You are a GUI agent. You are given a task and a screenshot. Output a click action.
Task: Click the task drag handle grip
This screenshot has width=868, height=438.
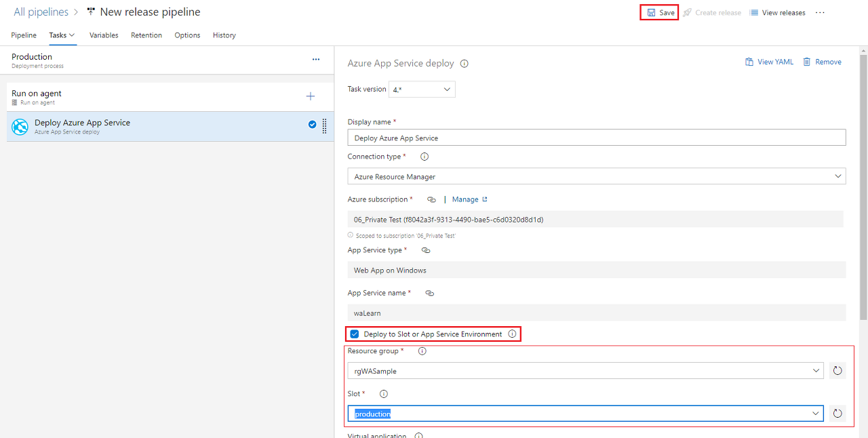click(x=324, y=126)
